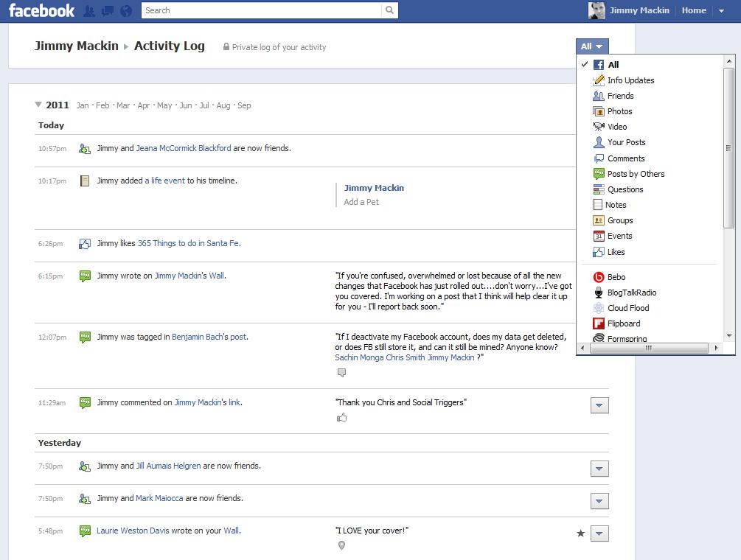Screen dimensions: 741x560
Task: Click the comment bubble under Benjamin Bach's post
Action: coord(341,373)
